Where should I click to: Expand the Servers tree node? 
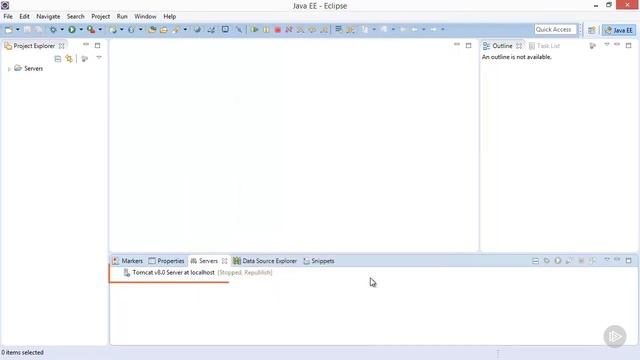point(9,69)
